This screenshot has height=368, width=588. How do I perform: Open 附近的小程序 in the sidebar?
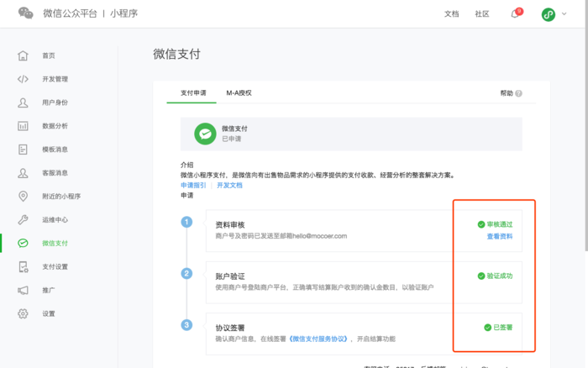click(61, 197)
